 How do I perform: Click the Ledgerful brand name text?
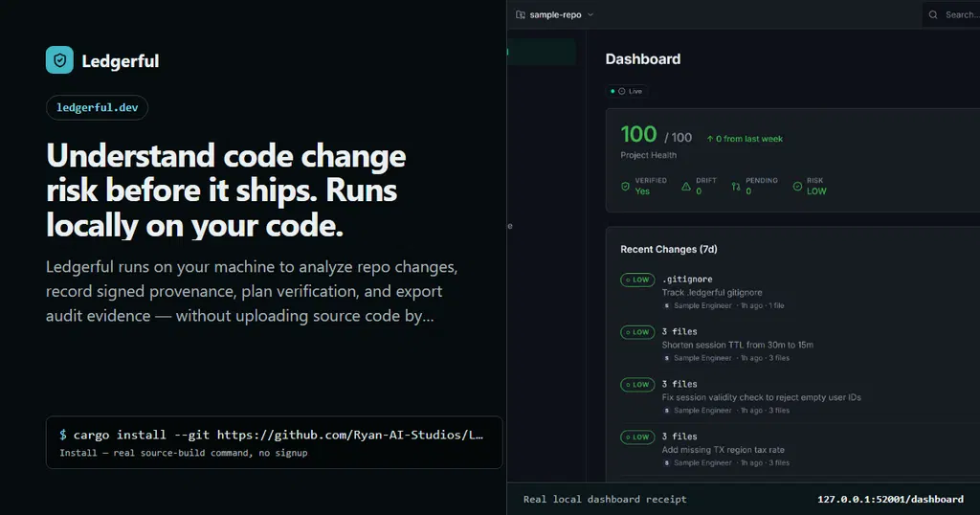[120, 61]
